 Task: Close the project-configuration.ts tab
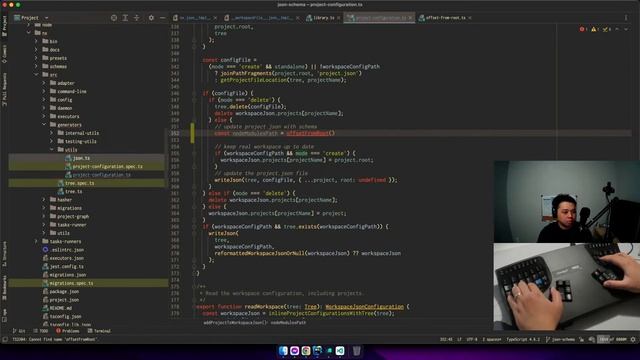pyautogui.click(x=410, y=18)
